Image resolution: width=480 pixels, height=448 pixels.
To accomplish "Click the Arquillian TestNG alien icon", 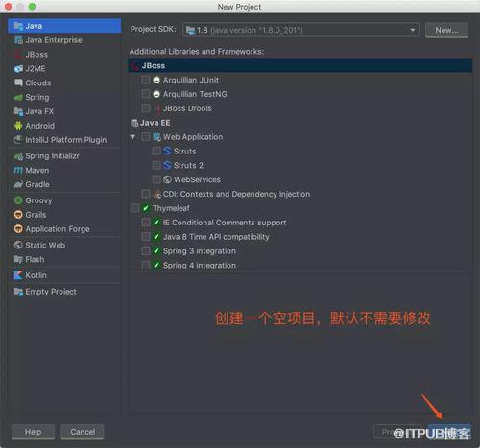I will 156,94.
